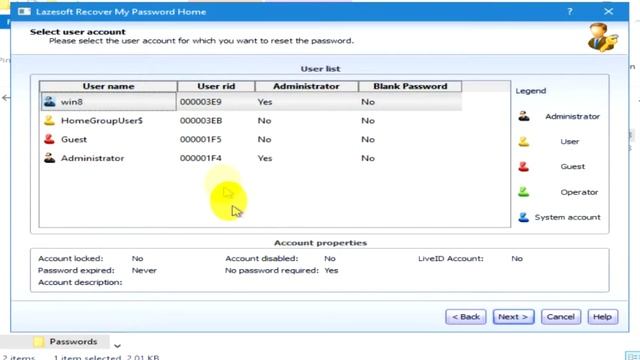Click the Lazesoft title bar app icon
640x360 pixels.
(x=24, y=11)
